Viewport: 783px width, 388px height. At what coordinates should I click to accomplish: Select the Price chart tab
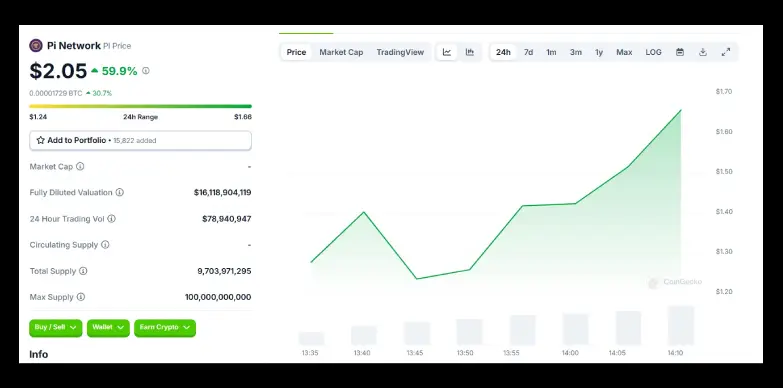tap(296, 52)
